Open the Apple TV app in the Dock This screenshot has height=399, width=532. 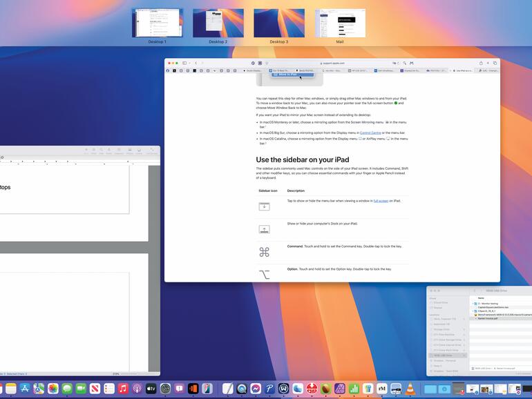[x=151, y=389]
